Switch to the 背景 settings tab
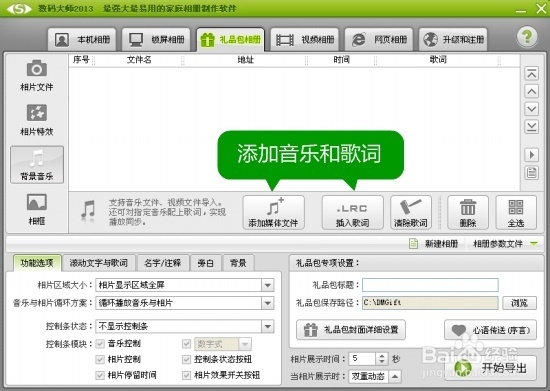550x391 pixels. [x=238, y=263]
